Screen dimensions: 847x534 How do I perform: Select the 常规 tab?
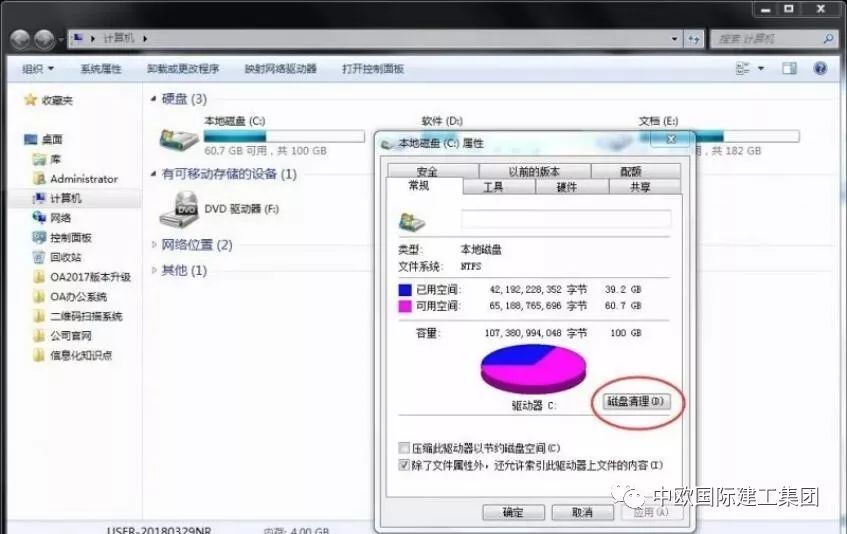pos(425,186)
